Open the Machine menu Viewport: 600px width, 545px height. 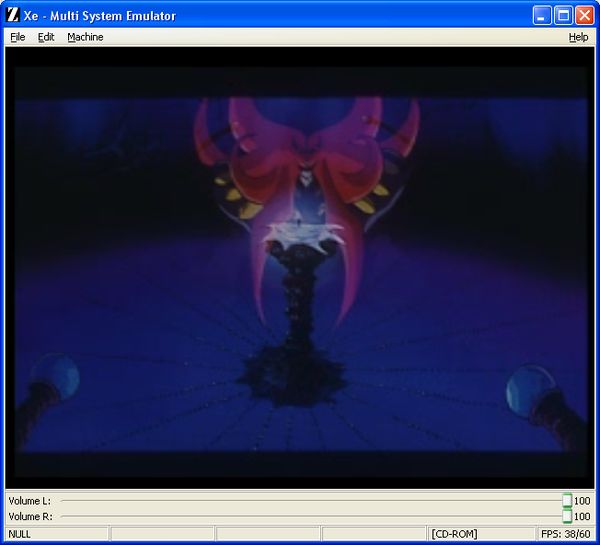coord(85,37)
